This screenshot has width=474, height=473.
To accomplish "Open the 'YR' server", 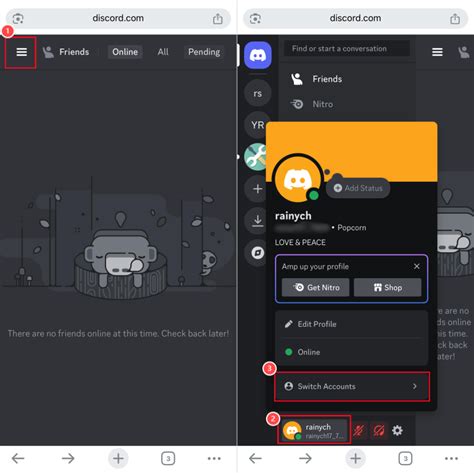I will point(256,125).
